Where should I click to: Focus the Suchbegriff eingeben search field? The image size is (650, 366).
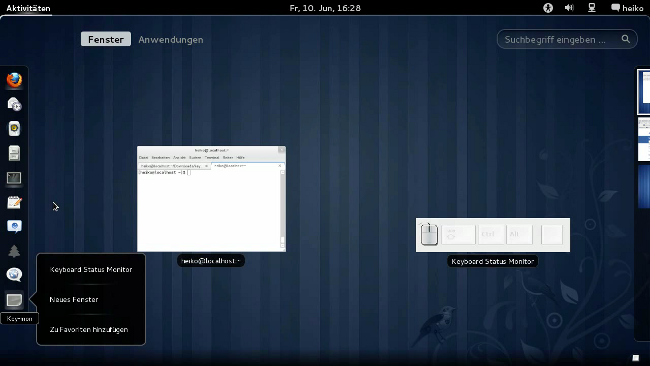coord(567,39)
